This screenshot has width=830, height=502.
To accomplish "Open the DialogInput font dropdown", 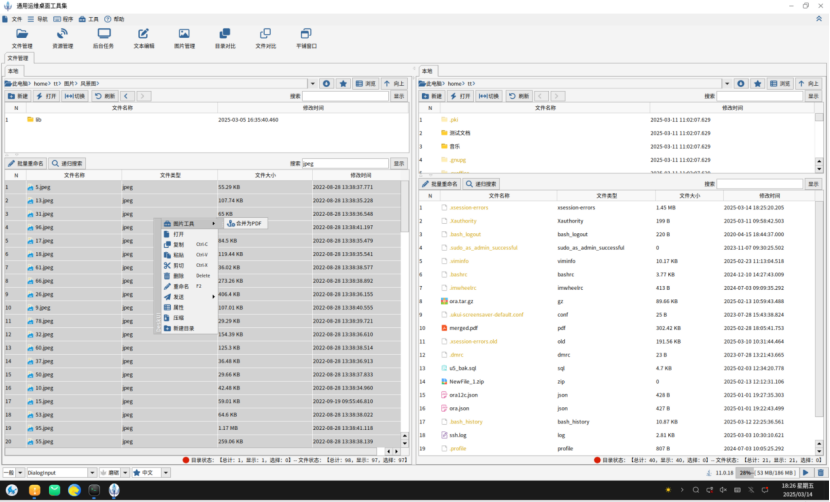I will click(x=92, y=472).
